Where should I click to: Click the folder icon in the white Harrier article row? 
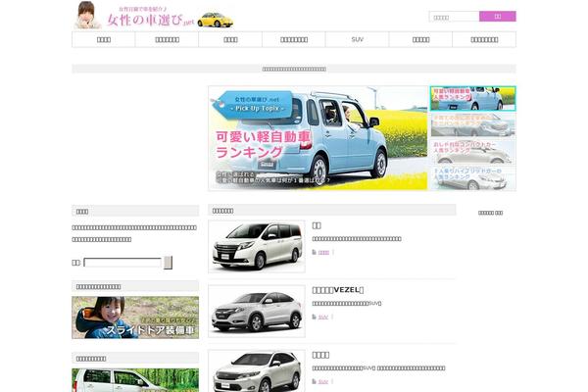click(x=315, y=381)
